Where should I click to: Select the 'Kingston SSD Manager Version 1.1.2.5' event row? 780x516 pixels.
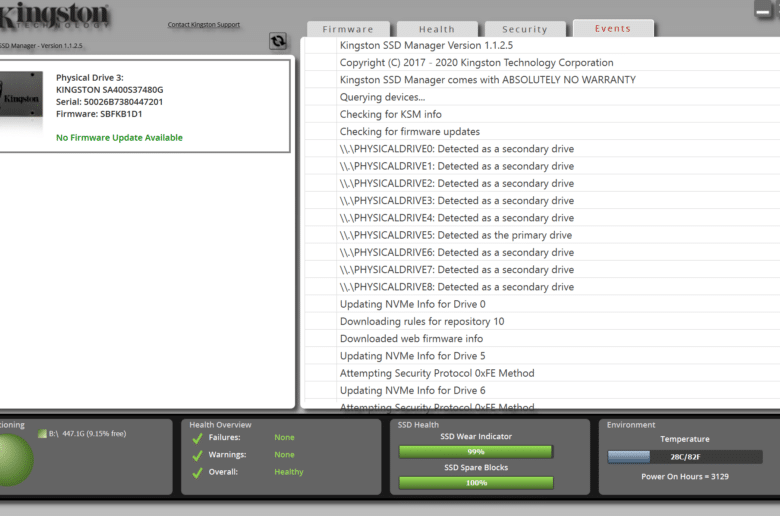click(x=542, y=45)
